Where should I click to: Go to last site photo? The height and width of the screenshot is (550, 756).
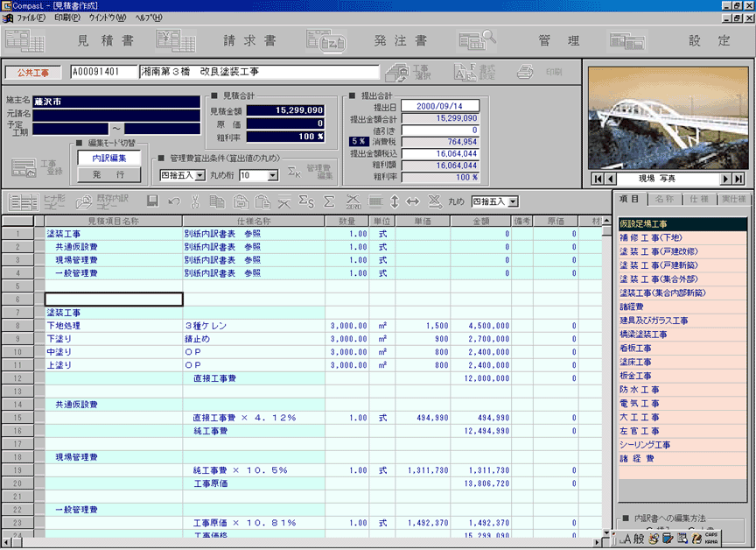pyautogui.click(x=738, y=179)
